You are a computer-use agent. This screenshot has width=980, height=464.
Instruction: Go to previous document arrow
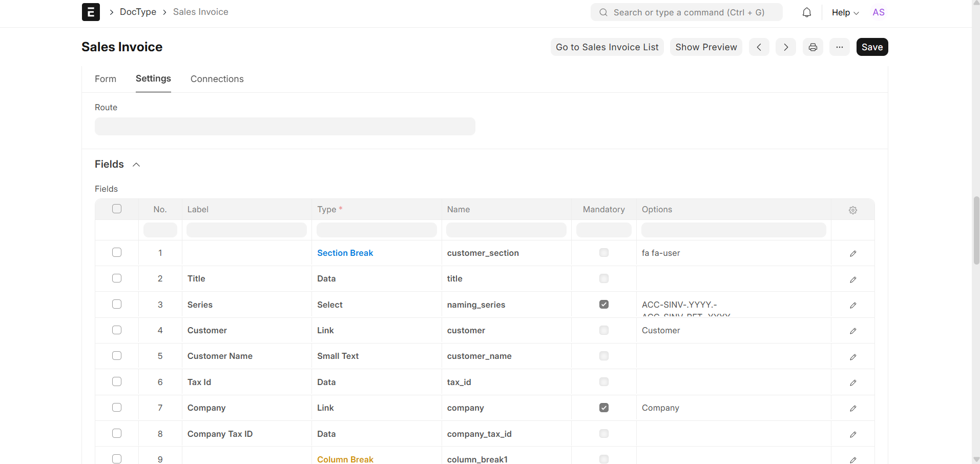(759, 47)
